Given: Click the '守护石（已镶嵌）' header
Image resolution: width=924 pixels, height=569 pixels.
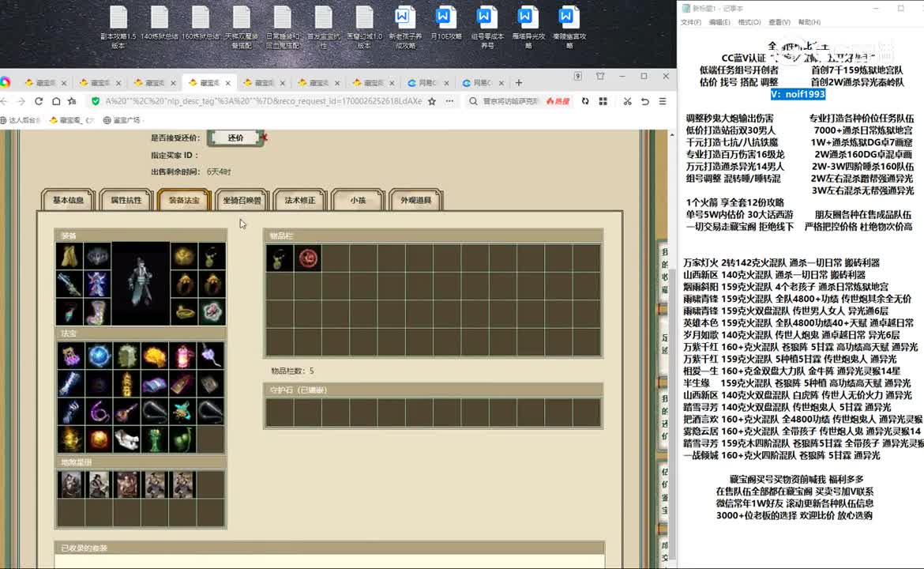Looking at the screenshot, I should [299, 390].
